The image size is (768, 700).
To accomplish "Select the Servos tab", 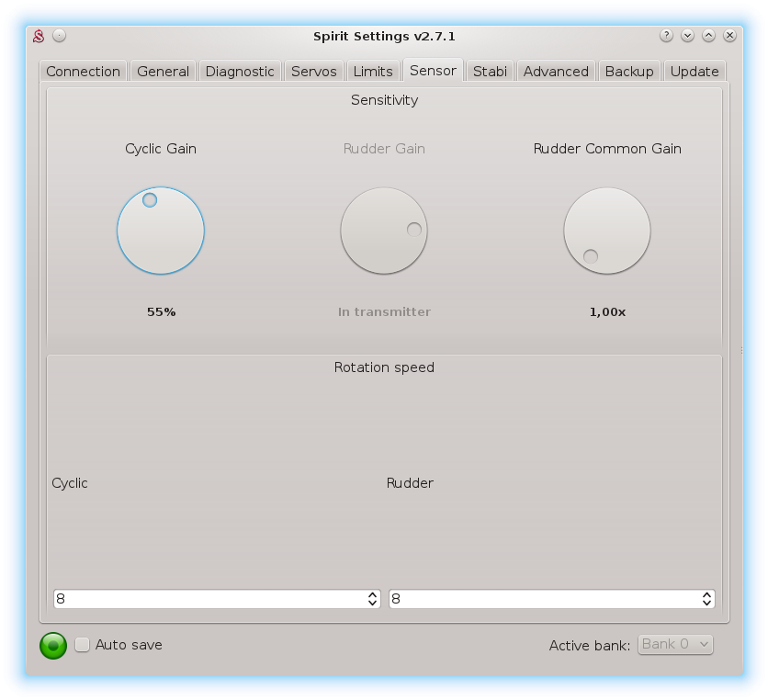I will (x=314, y=72).
